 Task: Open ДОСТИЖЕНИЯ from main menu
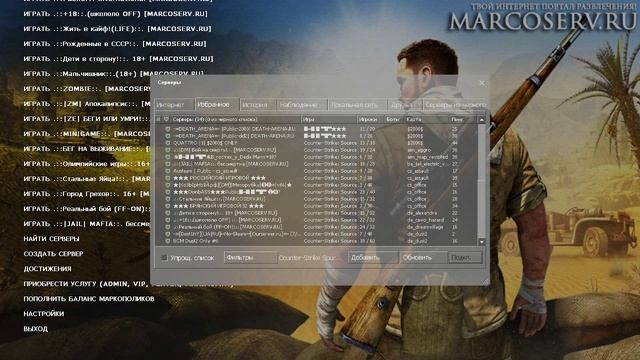coord(47,269)
